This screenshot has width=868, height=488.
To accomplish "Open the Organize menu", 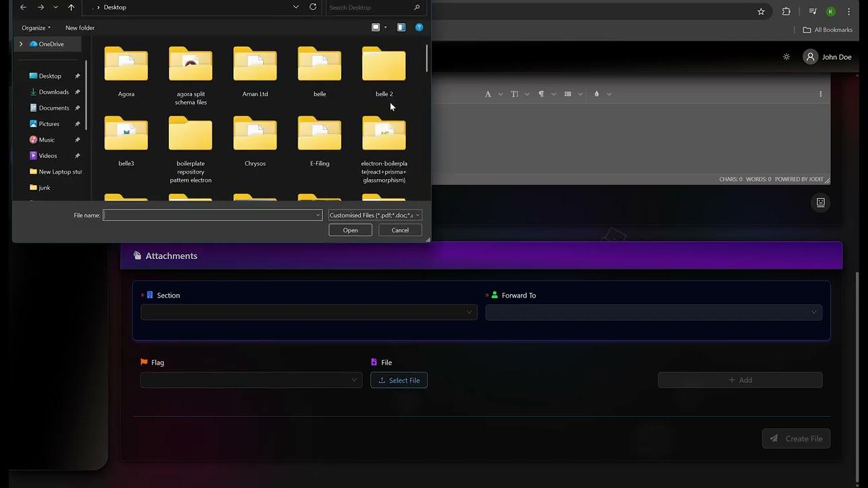I will tap(36, 28).
